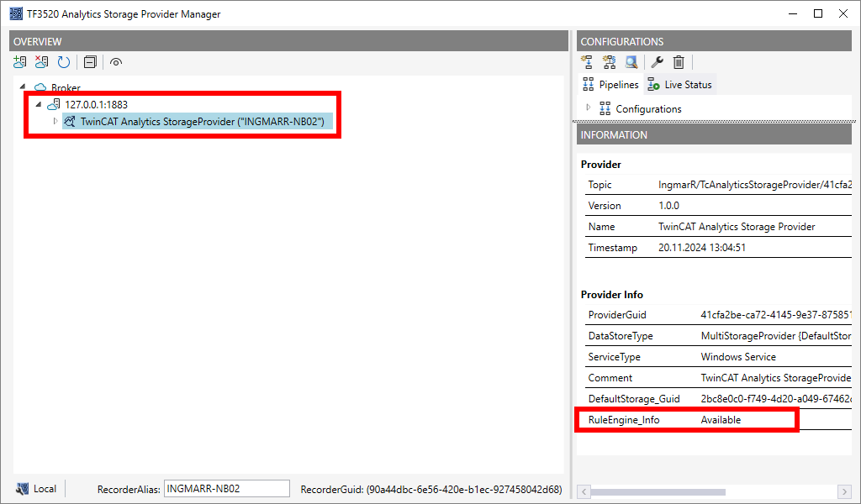Click the Live Status tab play icon
Viewport: 861px width, 504px height.
point(653,85)
